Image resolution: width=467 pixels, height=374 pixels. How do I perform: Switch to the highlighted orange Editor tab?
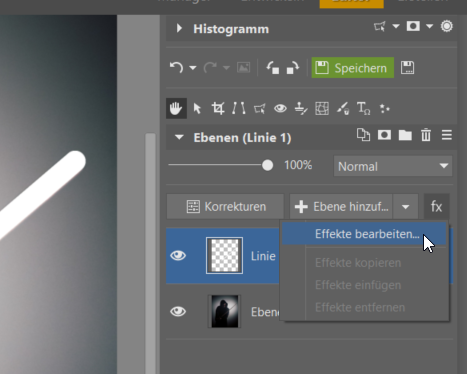[x=351, y=3]
